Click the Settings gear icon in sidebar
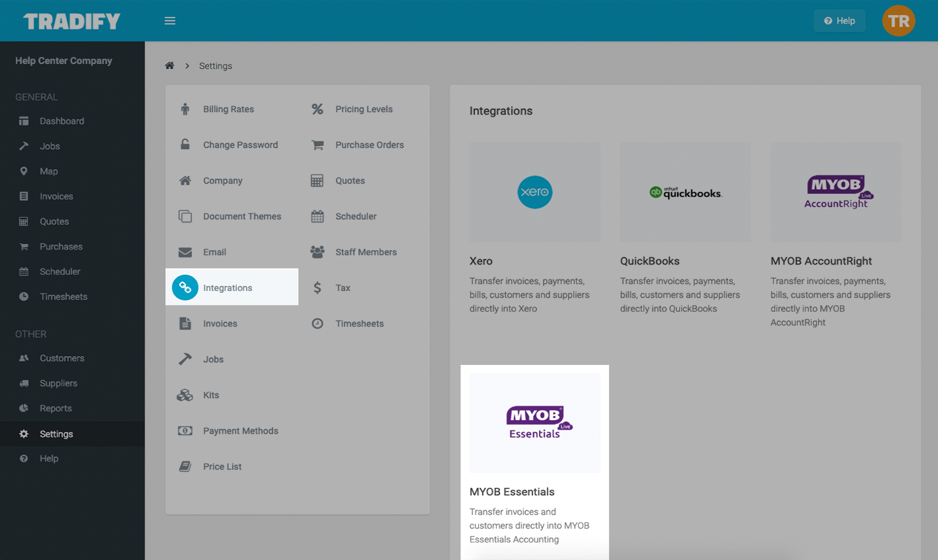The width and height of the screenshot is (938, 560). pyautogui.click(x=24, y=434)
